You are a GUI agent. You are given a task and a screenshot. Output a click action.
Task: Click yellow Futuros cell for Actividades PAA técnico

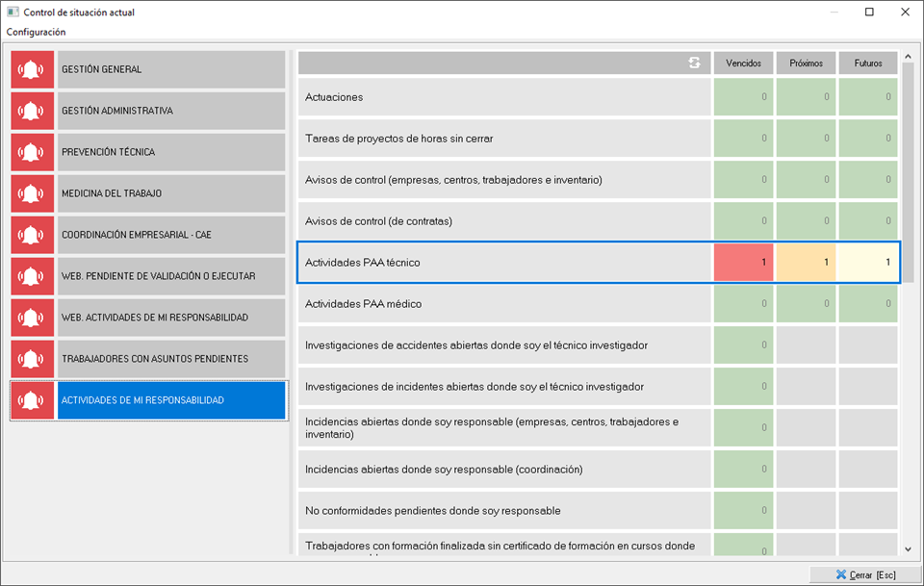click(x=867, y=263)
